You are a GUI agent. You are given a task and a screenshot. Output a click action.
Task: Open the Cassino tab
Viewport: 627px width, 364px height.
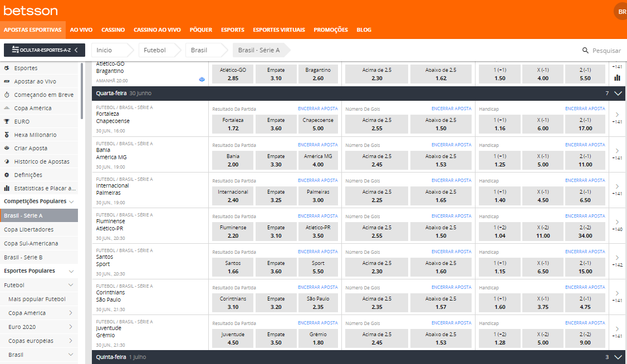113,30
